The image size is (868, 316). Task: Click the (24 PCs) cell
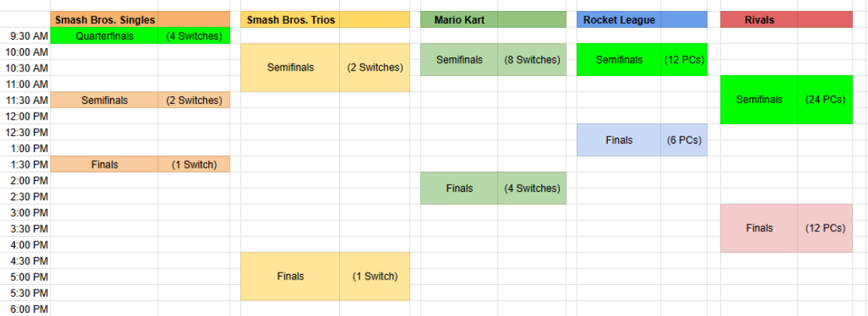825,99
